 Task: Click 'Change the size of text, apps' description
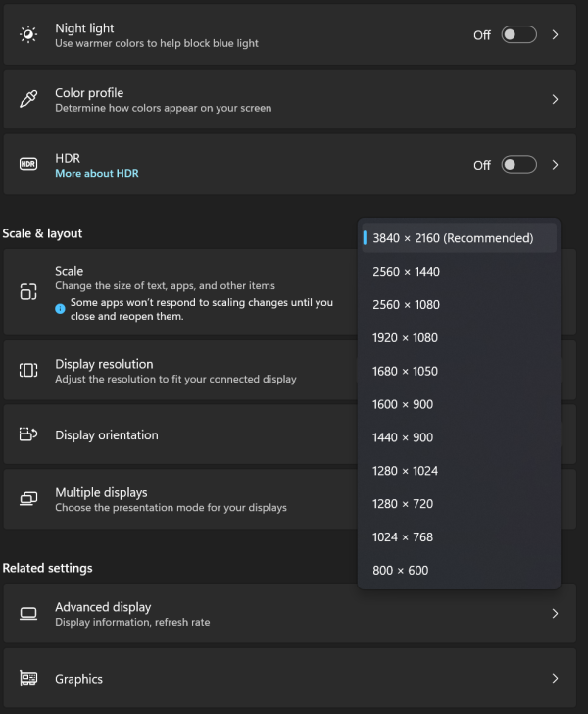click(165, 285)
